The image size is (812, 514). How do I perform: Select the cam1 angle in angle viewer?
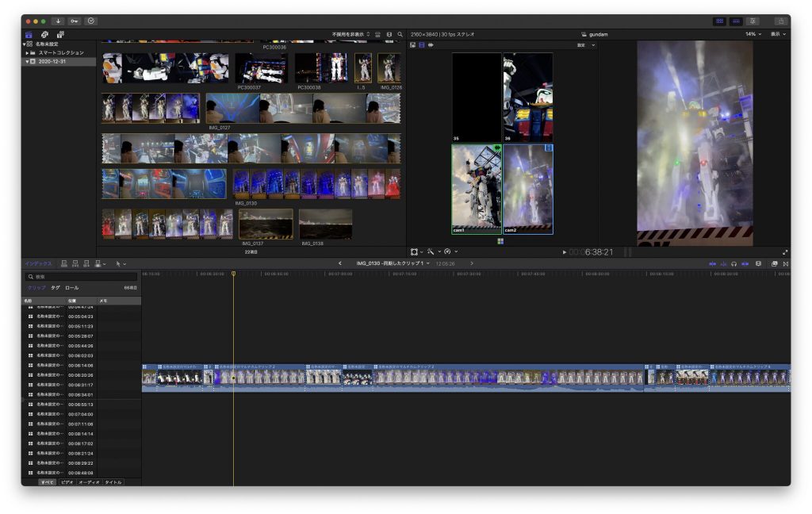476,189
